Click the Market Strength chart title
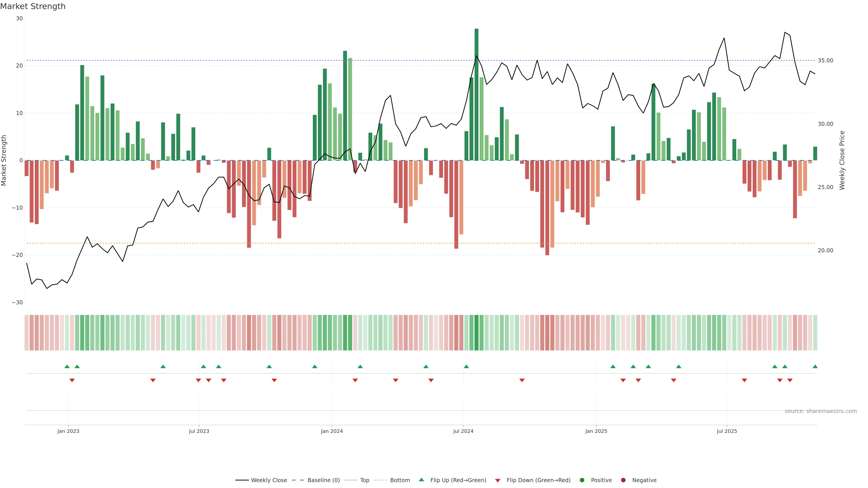 [33, 6]
